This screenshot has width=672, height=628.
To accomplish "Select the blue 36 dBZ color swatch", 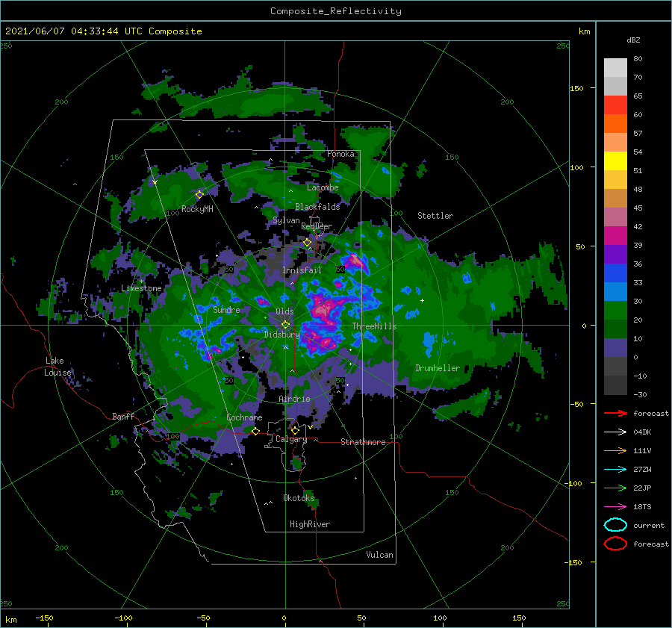I will 615,273.
